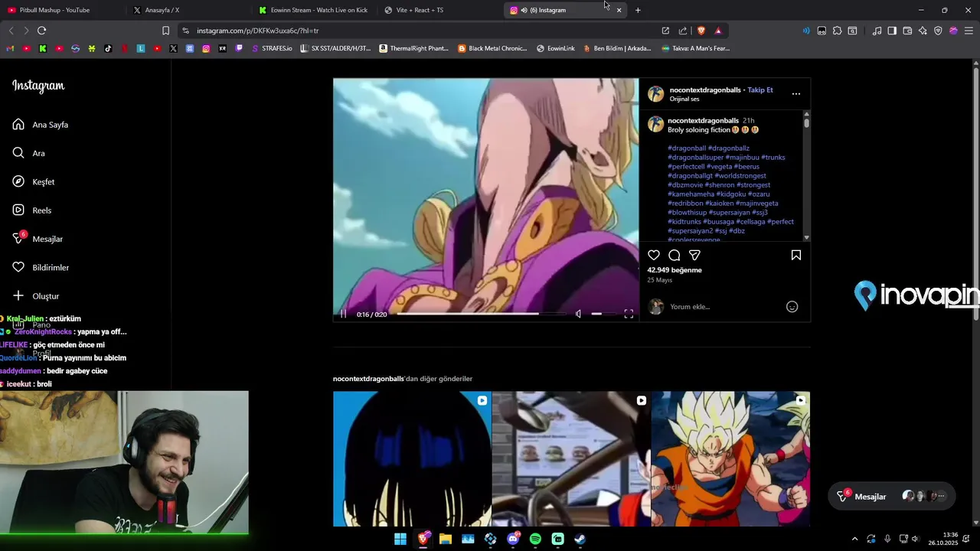Image resolution: width=980 pixels, height=551 pixels.
Task: Adjust the video volume slider
Action: pos(602,314)
